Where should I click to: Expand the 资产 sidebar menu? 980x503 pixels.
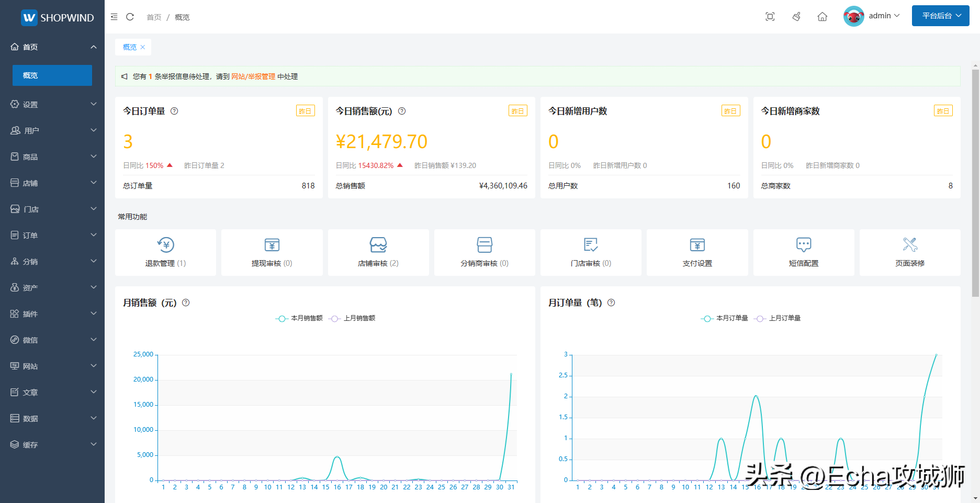pos(52,287)
